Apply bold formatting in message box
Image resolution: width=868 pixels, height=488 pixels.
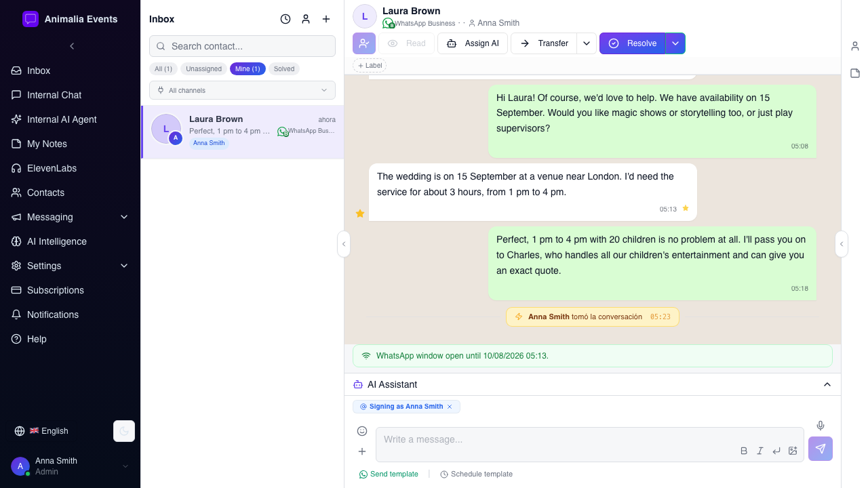[x=744, y=451]
